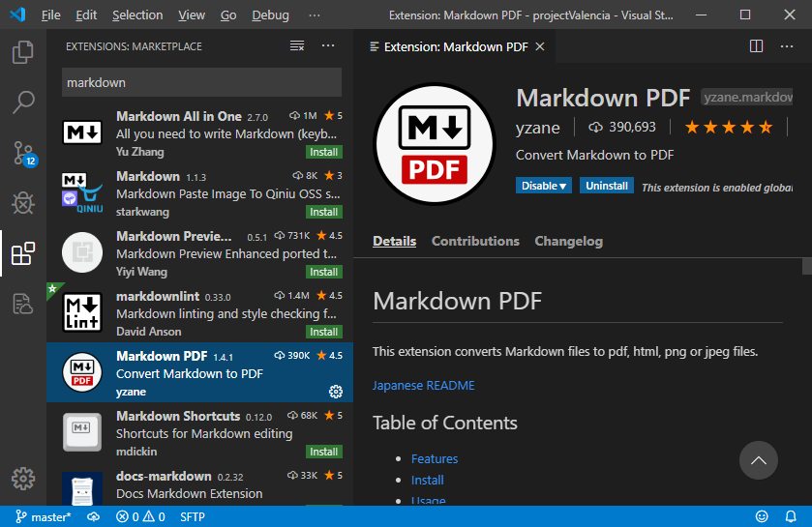Click the Markdown PDF large logo
Image resolution: width=812 pixels, height=527 pixels.
click(x=434, y=144)
